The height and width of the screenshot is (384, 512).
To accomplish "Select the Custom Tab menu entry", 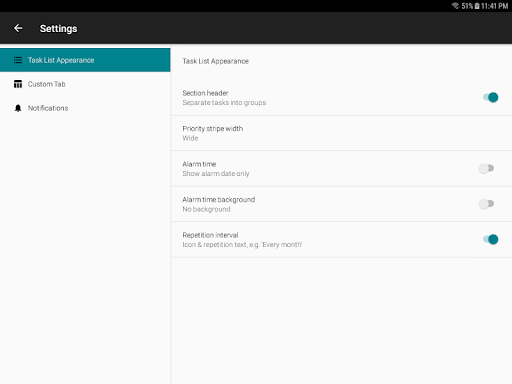I will coord(85,84).
